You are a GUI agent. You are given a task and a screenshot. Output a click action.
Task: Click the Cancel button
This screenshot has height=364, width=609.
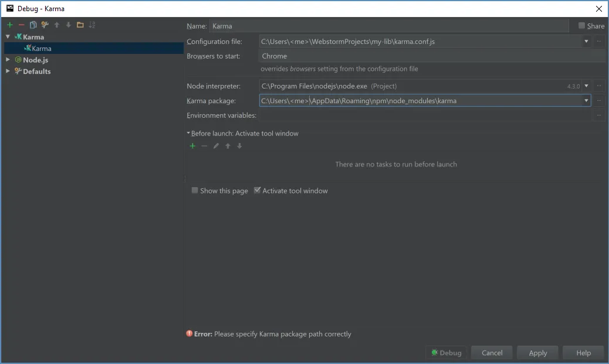[492, 353]
